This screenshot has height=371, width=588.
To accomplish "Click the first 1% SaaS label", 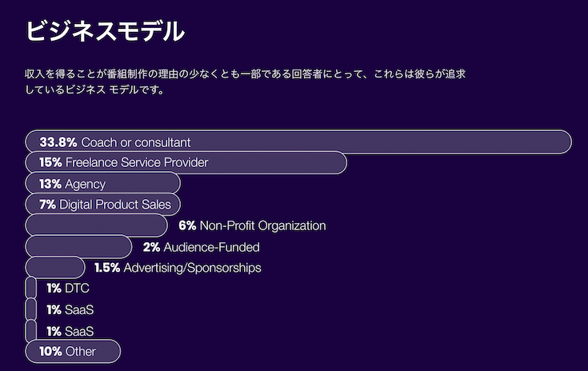I will (70, 309).
